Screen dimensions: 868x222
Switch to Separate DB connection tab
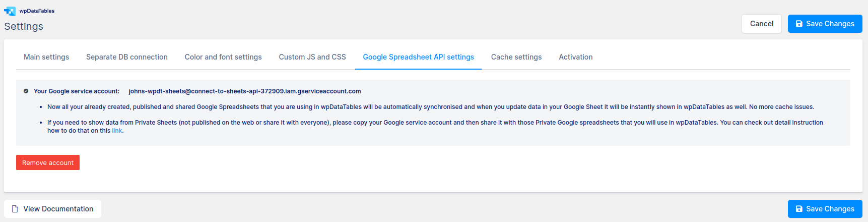pos(127,57)
